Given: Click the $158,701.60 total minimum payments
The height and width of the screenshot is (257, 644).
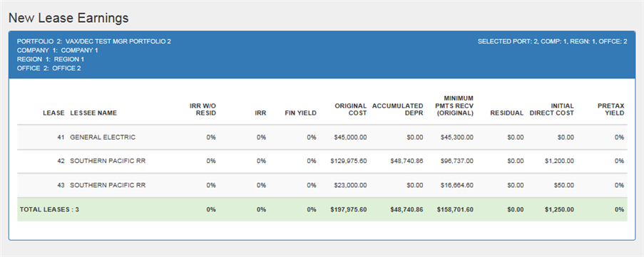Looking at the screenshot, I should (x=455, y=209).
